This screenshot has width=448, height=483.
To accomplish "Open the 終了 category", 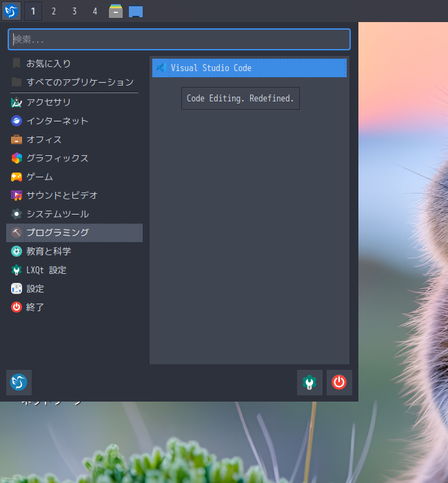I will coord(74,307).
